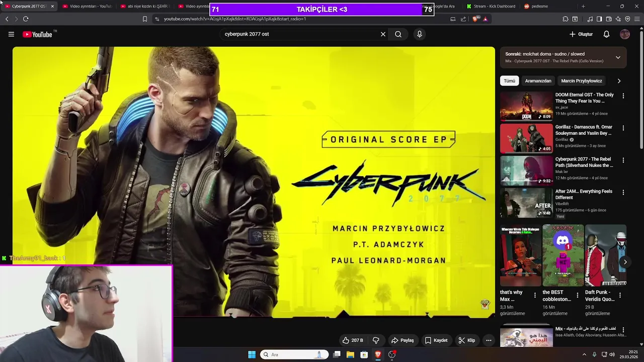
Task: Open Brave Shields lion icon
Action: 476,19
